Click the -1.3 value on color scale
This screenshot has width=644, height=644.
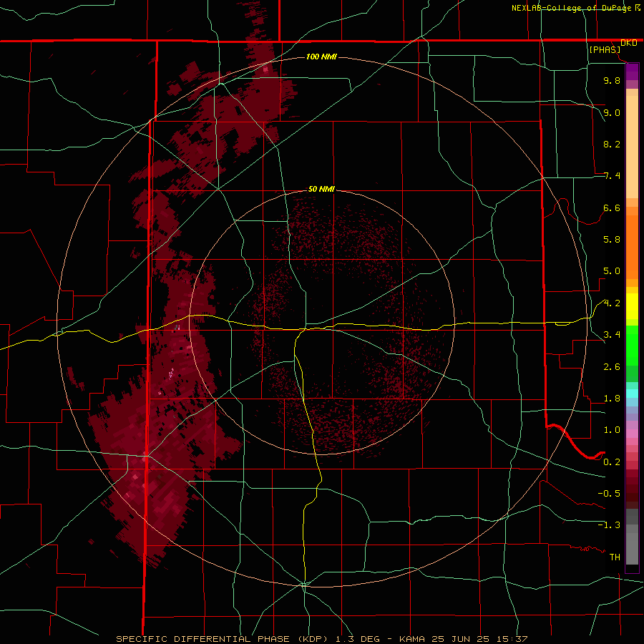click(x=609, y=525)
